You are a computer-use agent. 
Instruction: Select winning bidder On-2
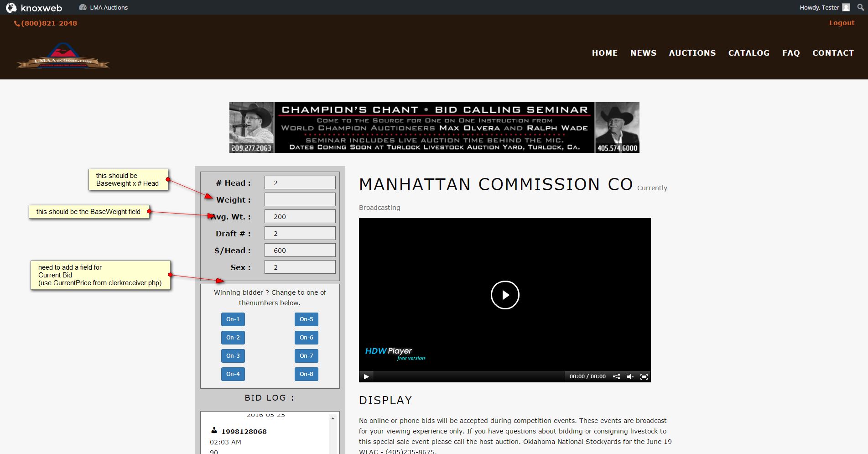(x=233, y=338)
